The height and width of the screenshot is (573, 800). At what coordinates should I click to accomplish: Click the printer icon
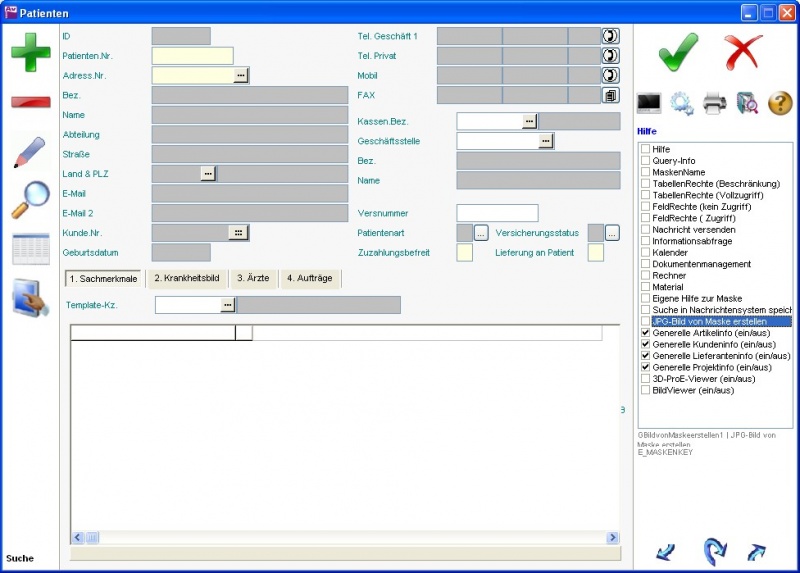point(714,102)
